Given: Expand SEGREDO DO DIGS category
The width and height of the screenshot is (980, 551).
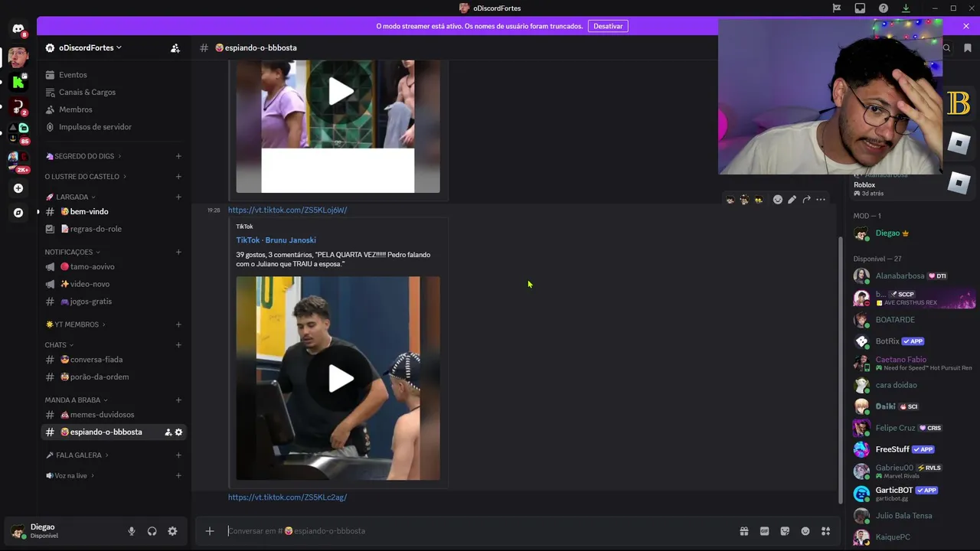Looking at the screenshot, I should coord(83,156).
